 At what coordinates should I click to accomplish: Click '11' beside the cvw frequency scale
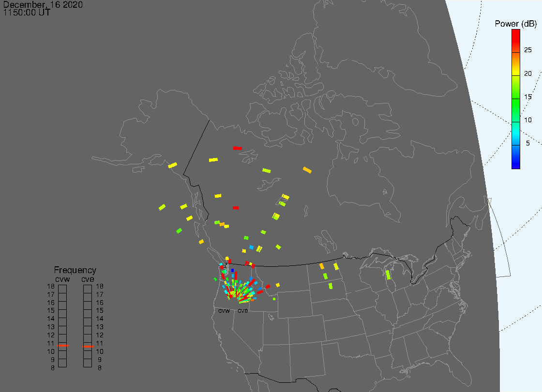pyautogui.click(x=51, y=343)
